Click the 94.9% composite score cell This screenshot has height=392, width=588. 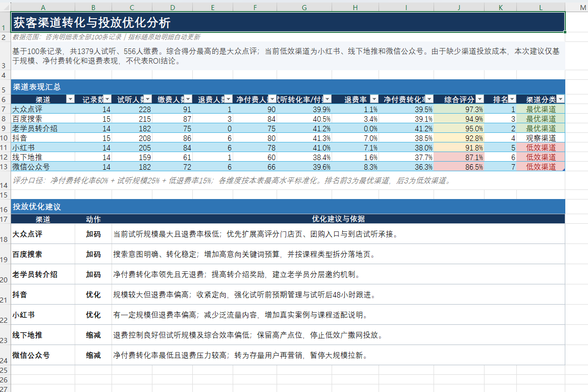pyautogui.click(x=459, y=119)
